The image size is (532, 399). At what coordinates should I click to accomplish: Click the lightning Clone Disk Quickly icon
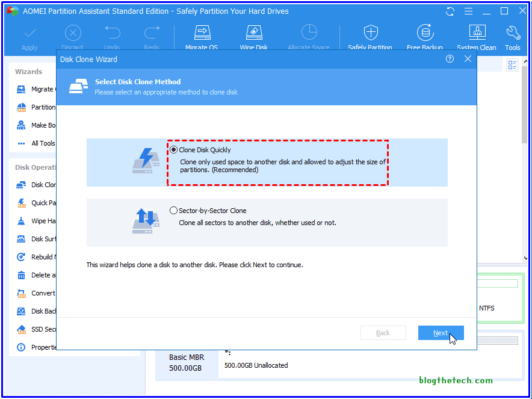pos(146,161)
